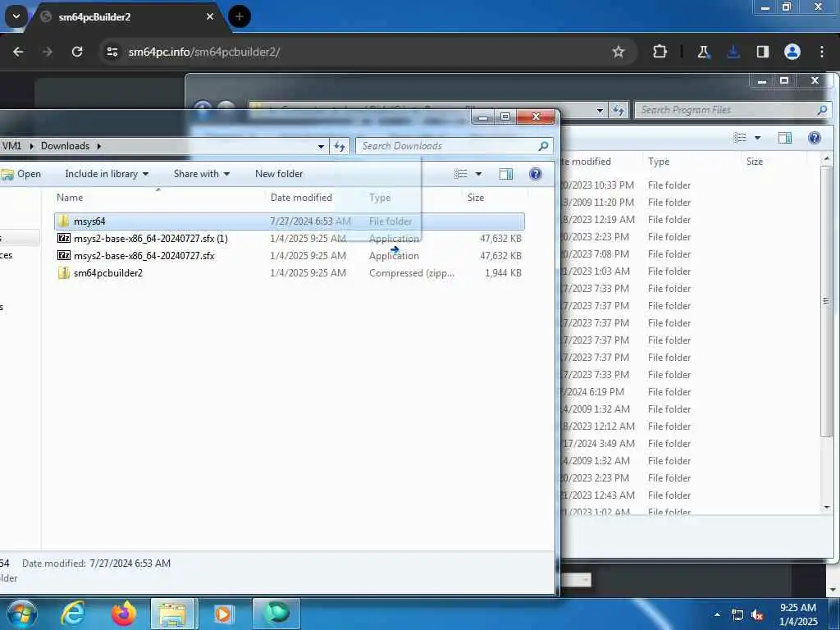Select the sm64pcBuilder2 browser tab
The height and width of the screenshot is (630, 840).
pos(129,16)
